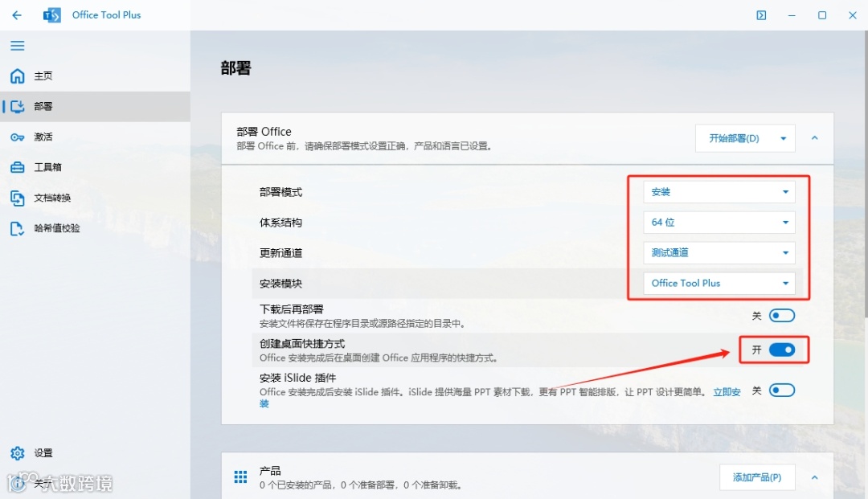Click the 创建桌面快捷方式 label
This screenshot has height=499, width=868.
click(302, 344)
